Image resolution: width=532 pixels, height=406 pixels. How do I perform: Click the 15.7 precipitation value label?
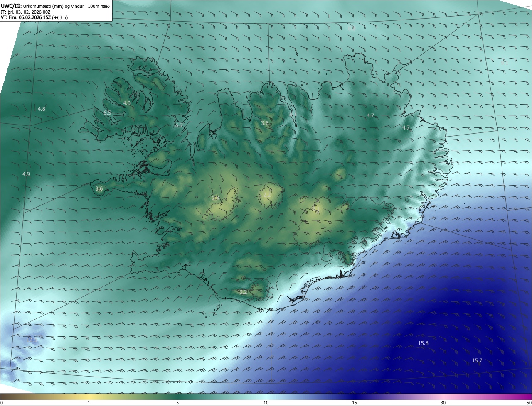[x=477, y=360]
